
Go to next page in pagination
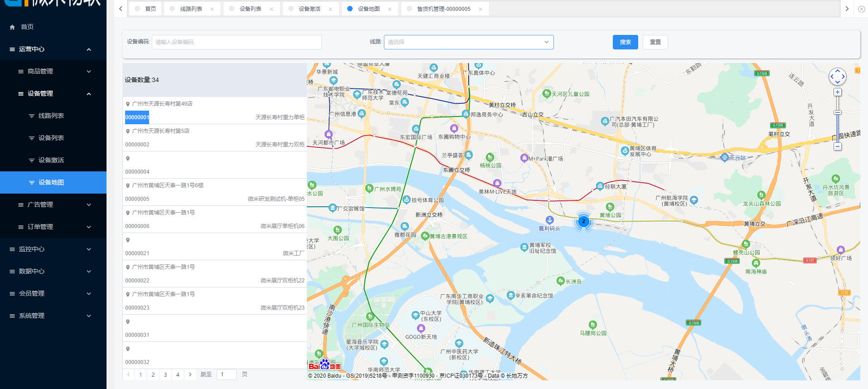(190, 374)
